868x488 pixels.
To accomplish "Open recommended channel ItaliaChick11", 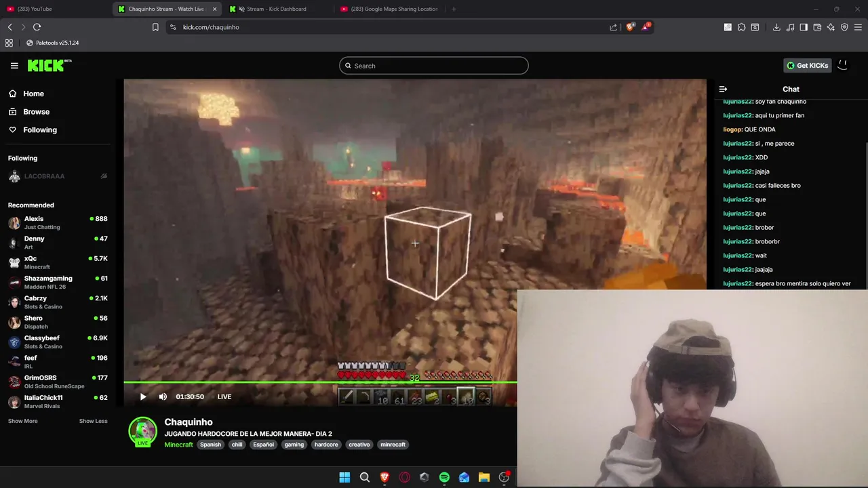I will [x=58, y=401].
